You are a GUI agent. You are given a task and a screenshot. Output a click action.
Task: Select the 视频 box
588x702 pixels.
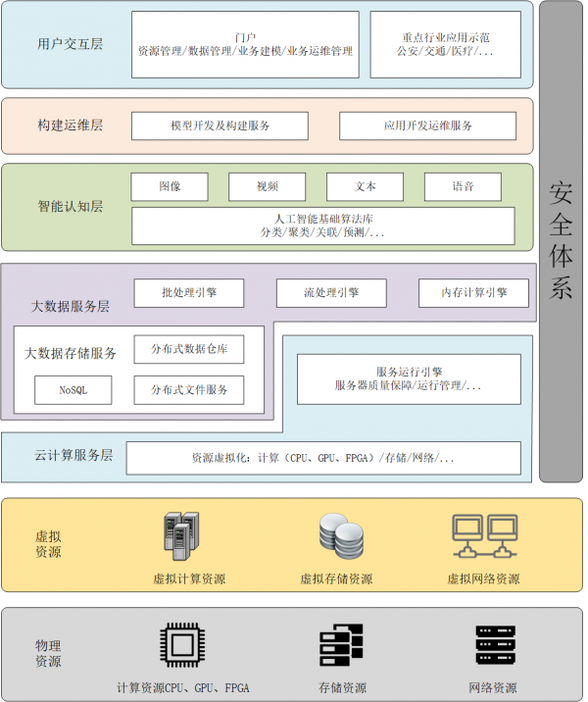click(268, 186)
